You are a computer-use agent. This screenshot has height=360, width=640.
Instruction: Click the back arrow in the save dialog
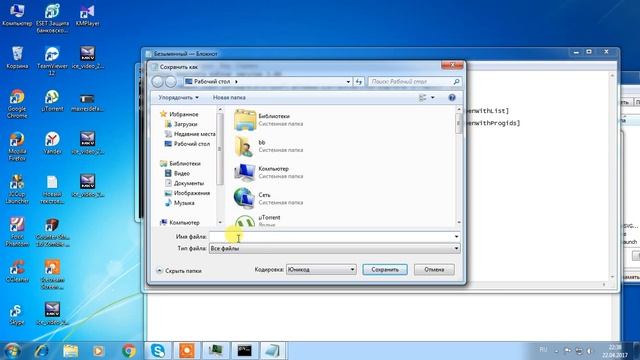click(x=158, y=82)
